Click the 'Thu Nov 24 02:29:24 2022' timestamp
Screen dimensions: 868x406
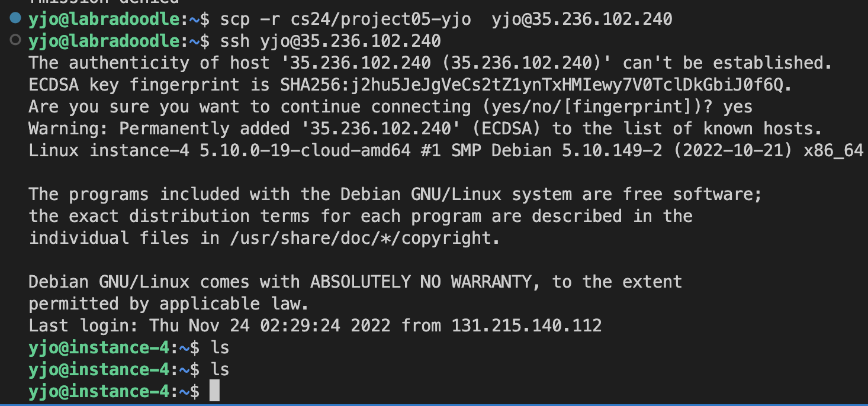[270, 325]
